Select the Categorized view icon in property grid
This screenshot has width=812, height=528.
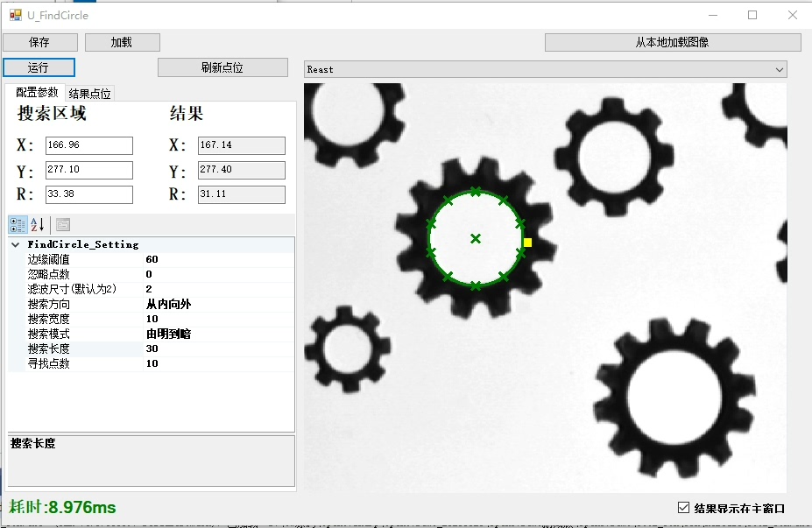[x=18, y=225]
